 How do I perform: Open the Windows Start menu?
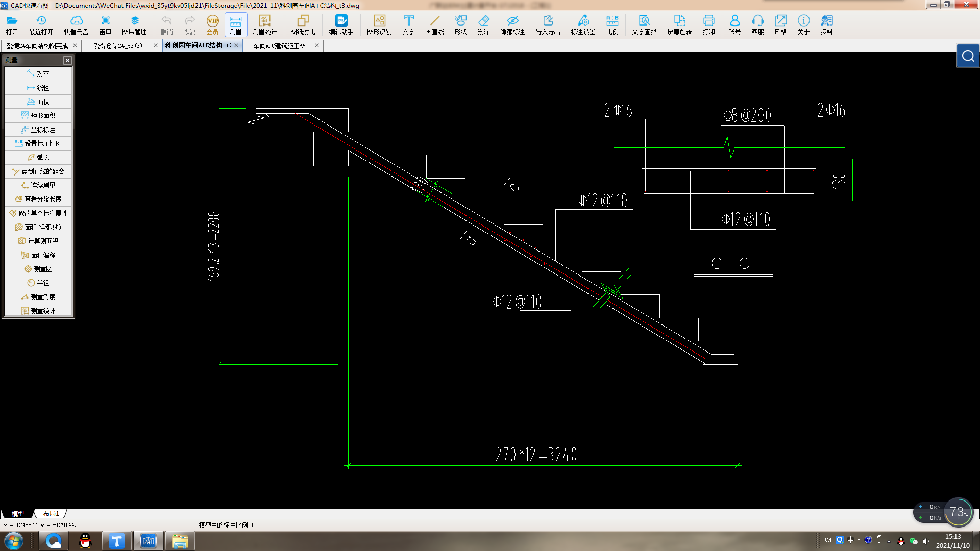point(14,541)
